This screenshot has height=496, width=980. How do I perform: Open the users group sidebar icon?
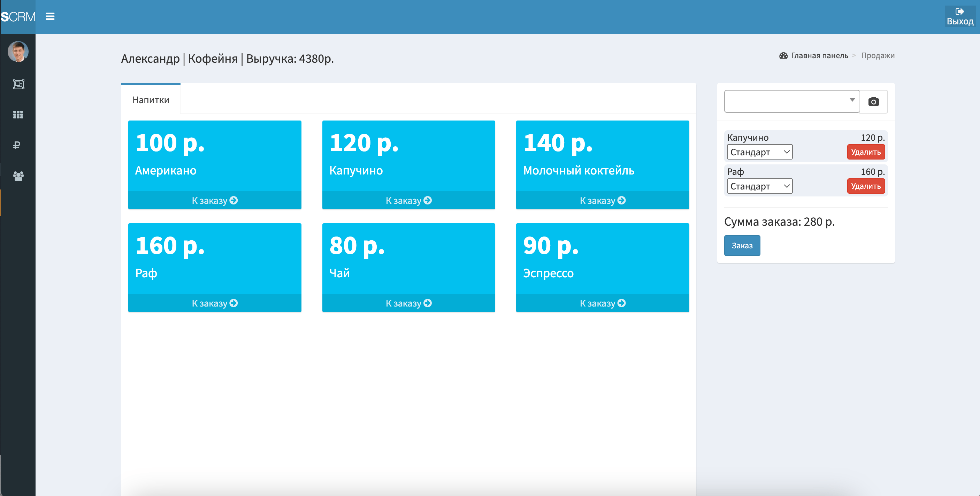(x=18, y=176)
